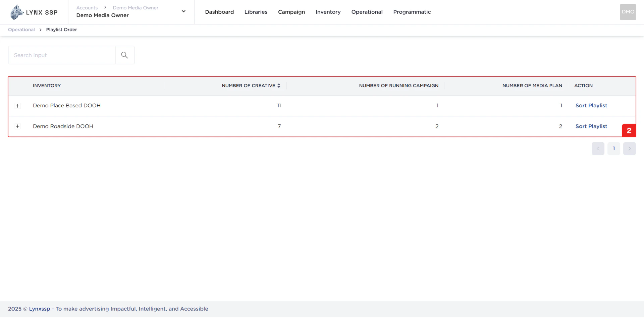
Task: Open the Lynxssp footer link
Action: click(x=40, y=309)
